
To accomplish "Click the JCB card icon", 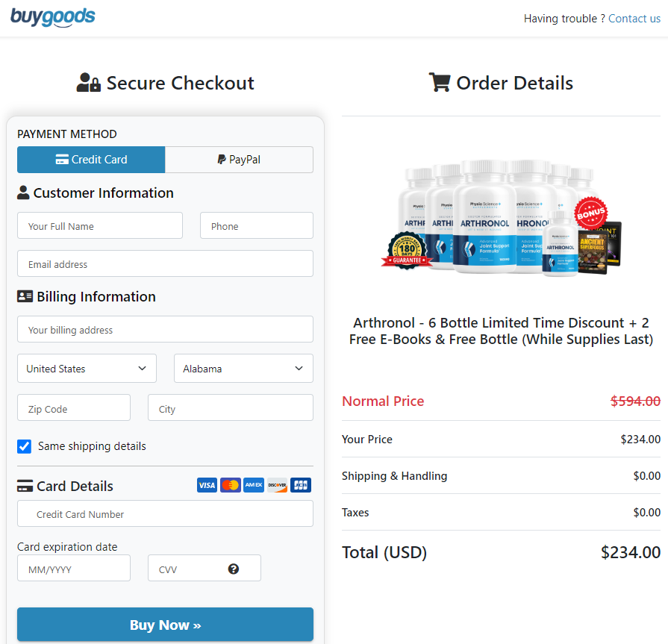I will tap(301, 485).
